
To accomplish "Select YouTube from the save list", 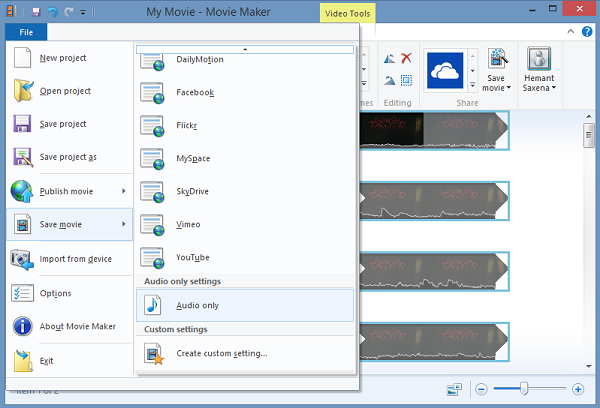I will point(192,257).
